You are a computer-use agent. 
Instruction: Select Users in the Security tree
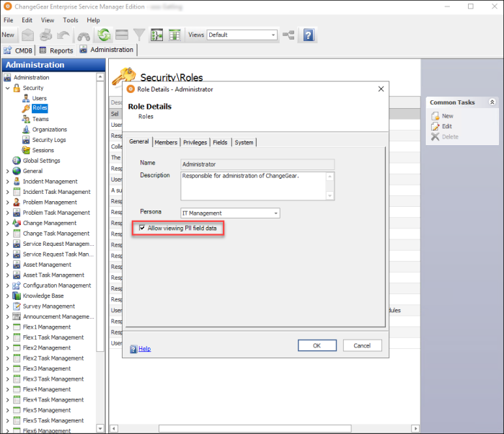[39, 98]
